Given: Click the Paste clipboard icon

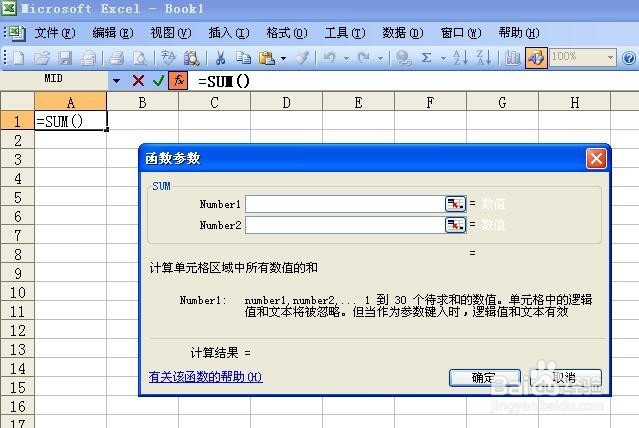Looking at the screenshot, I should pyautogui.click(x=267, y=58).
